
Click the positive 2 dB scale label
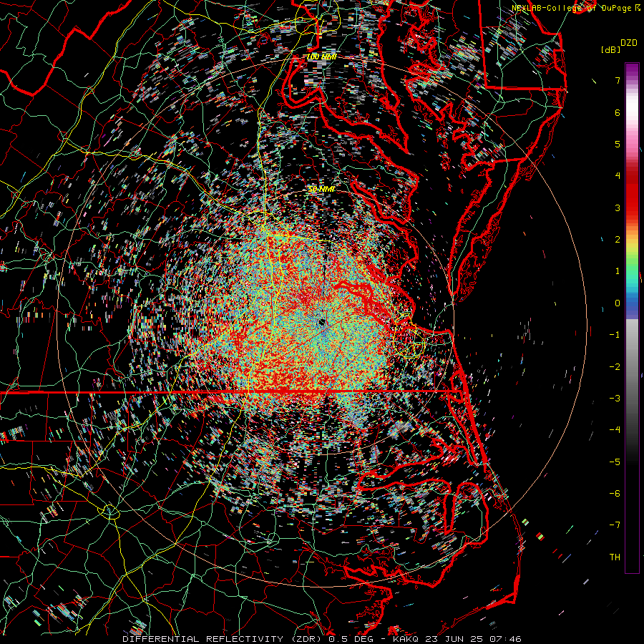coord(618,240)
